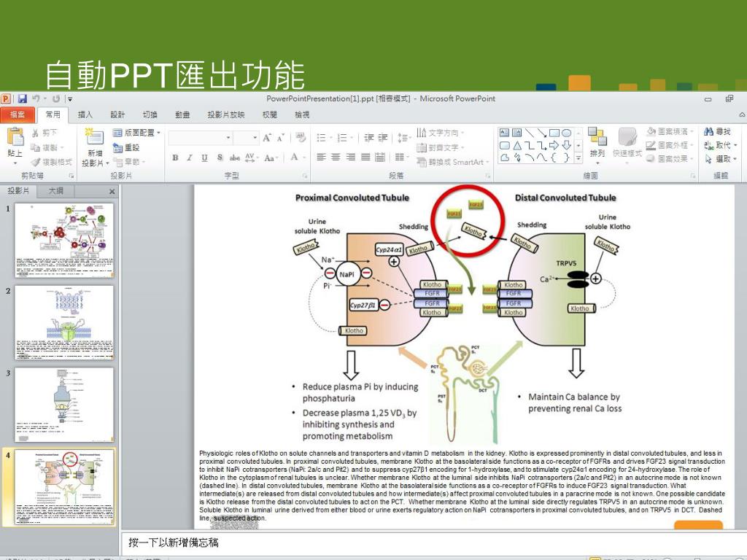
Task: Click the Arrange (排列) icon
Action: (597, 143)
